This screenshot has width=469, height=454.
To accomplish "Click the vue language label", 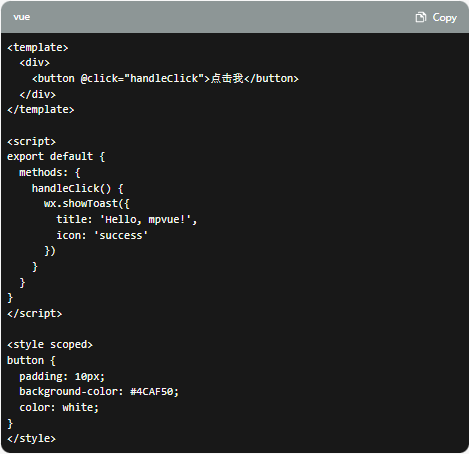I will (x=22, y=17).
